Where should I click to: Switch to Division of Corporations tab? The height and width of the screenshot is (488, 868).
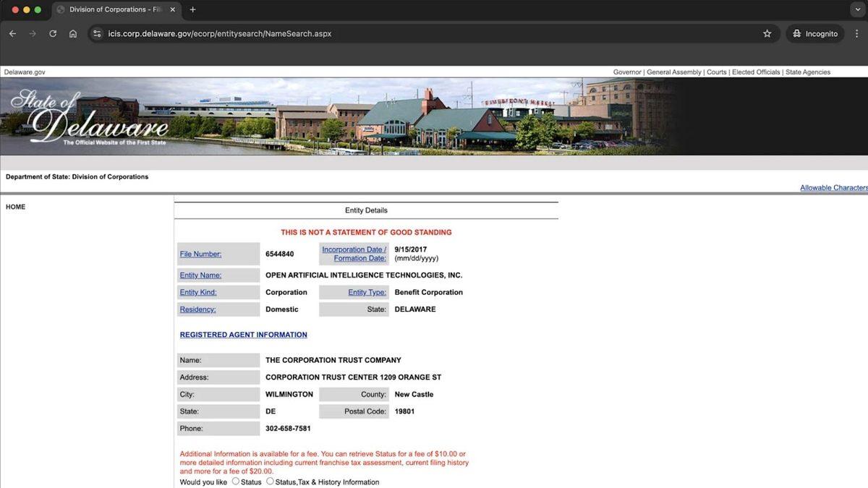click(109, 10)
